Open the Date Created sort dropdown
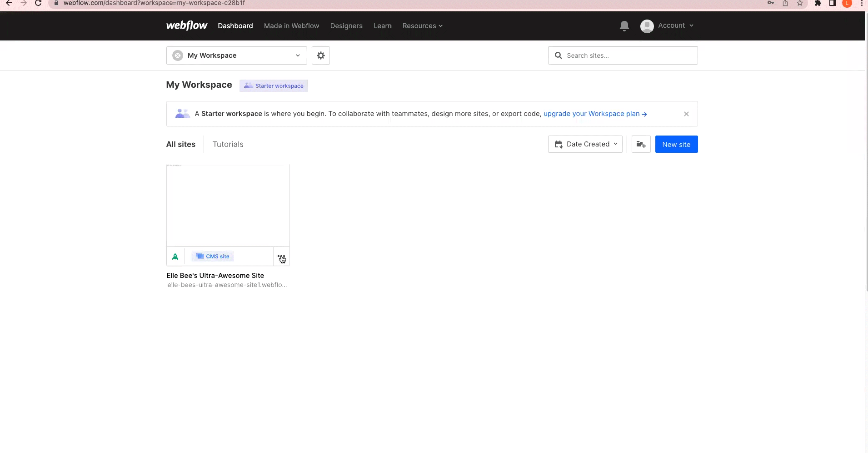Viewport: 868px width, 453px height. pyautogui.click(x=585, y=144)
